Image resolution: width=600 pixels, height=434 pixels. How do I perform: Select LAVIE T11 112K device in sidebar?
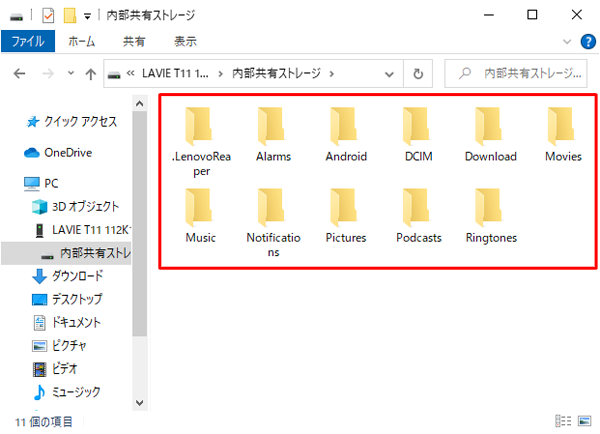coord(82,230)
